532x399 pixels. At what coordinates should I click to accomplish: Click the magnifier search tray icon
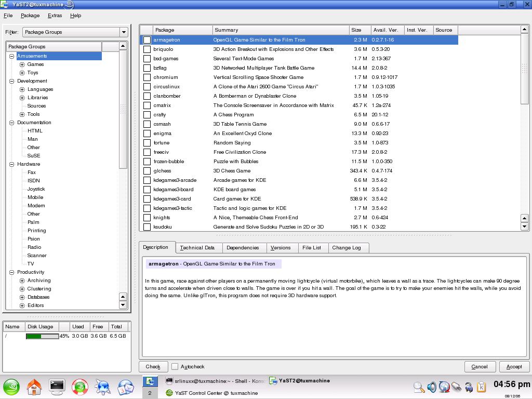click(x=419, y=387)
